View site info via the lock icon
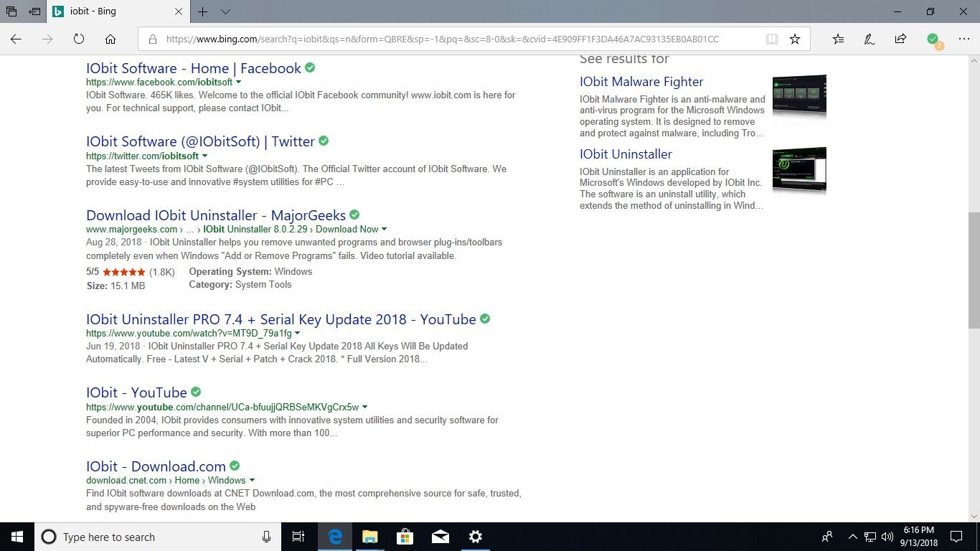Image resolution: width=980 pixels, height=551 pixels. coord(153,39)
